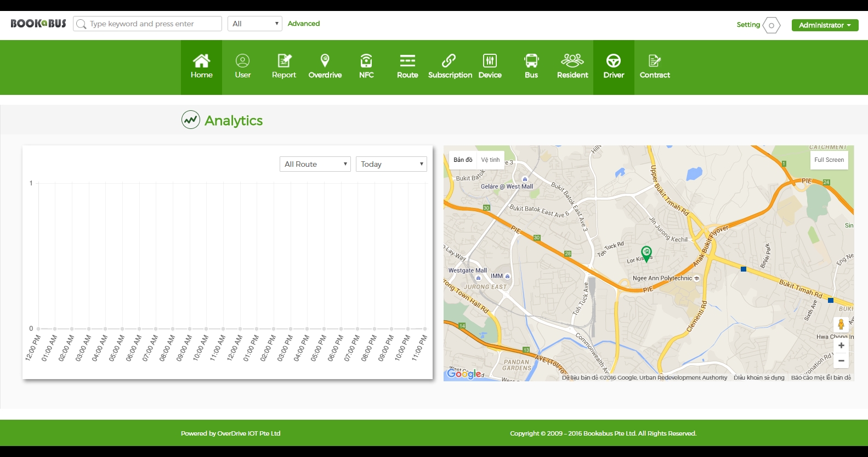Select the NFC card reader icon
This screenshot has height=457, width=868.
click(x=366, y=60)
